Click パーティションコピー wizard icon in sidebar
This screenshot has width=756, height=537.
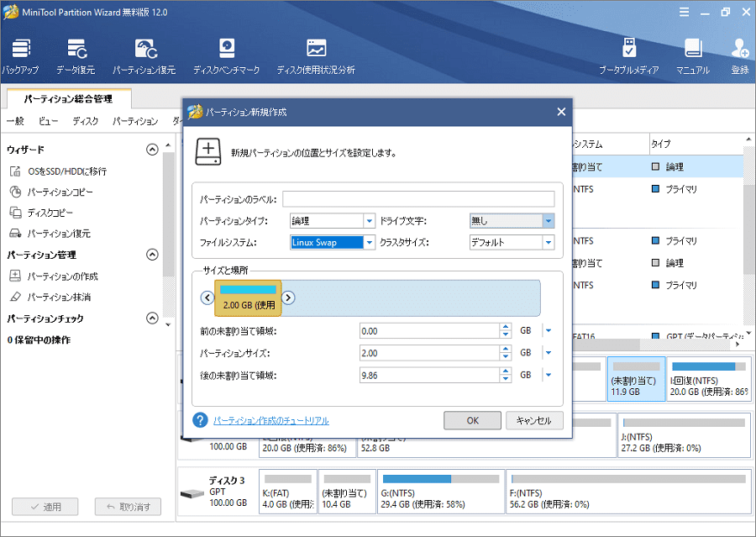click(x=15, y=192)
